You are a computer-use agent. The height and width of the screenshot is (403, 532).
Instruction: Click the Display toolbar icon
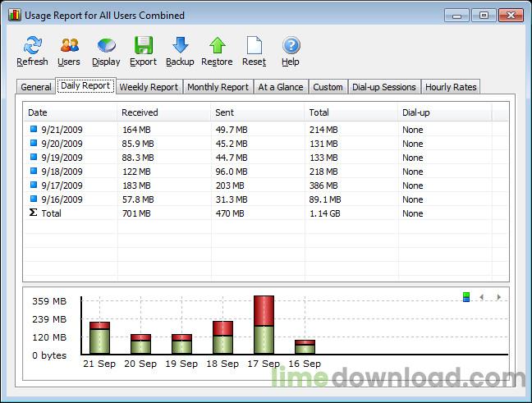(x=106, y=46)
